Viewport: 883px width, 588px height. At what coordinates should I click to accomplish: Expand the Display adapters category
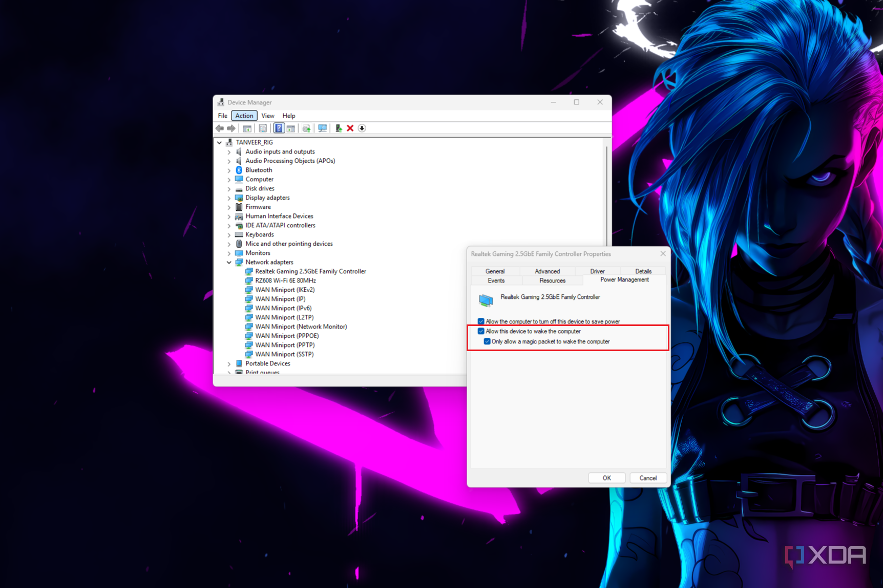[229, 198]
